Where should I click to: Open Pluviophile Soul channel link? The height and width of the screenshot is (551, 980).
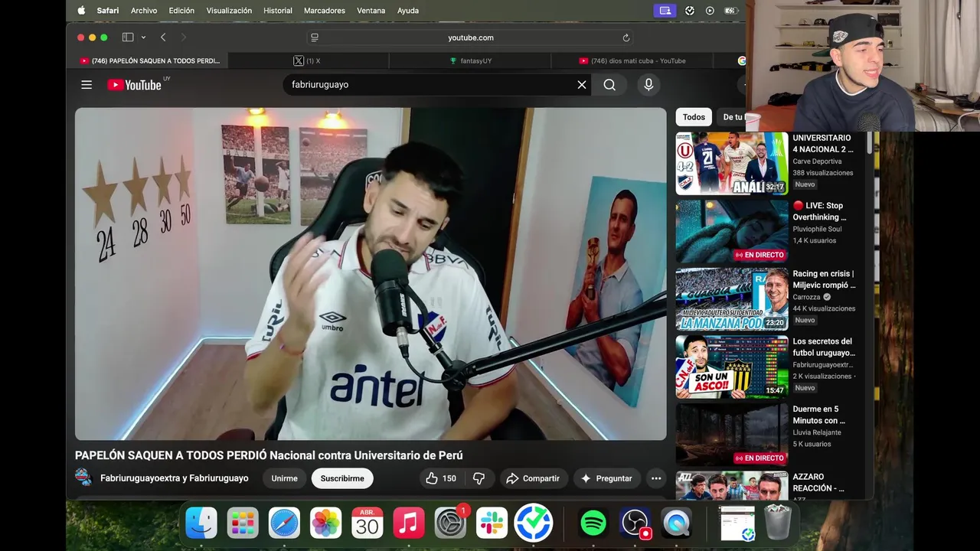coord(817,229)
